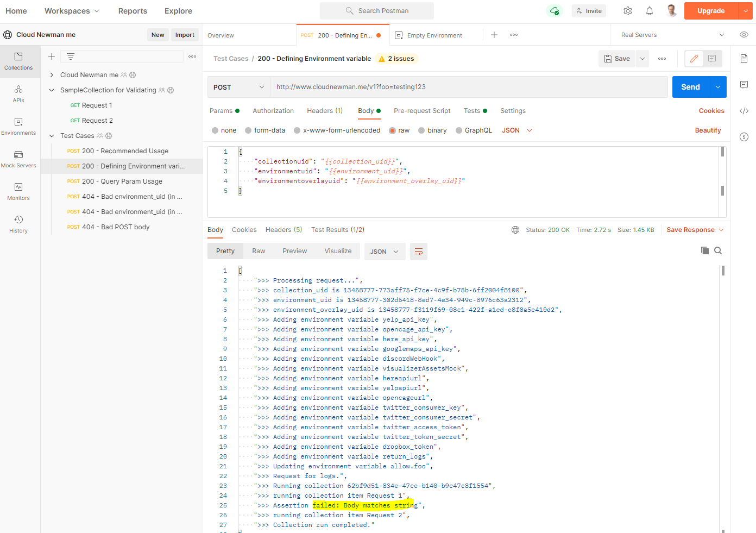This screenshot has height=533, width=756.
Task: Open the Environments sidebar panel
Action: point(18,127)
